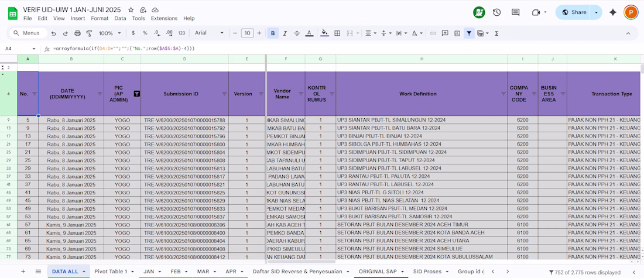Image resolution: width=644 pixels, height=278 pixels.
Task: Open the 100% zoom dropdown
Action: pyautogui.click(x=109, y=33)
